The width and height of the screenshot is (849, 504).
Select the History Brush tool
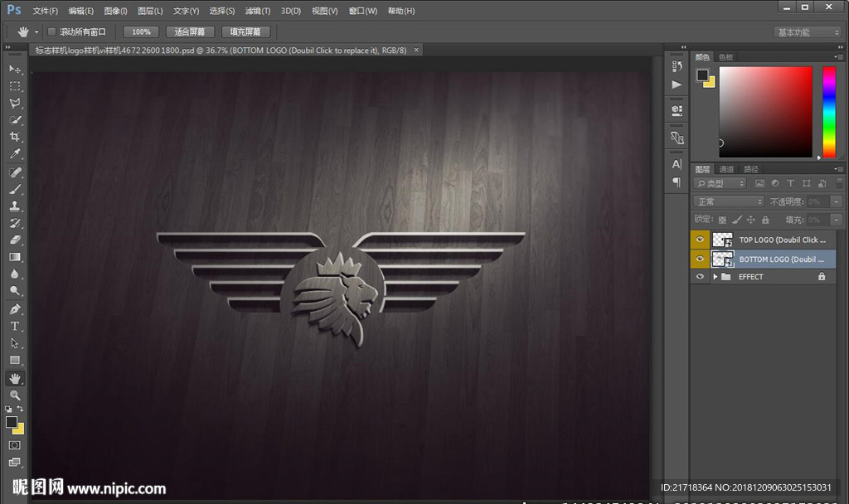[x=15, y=223]
